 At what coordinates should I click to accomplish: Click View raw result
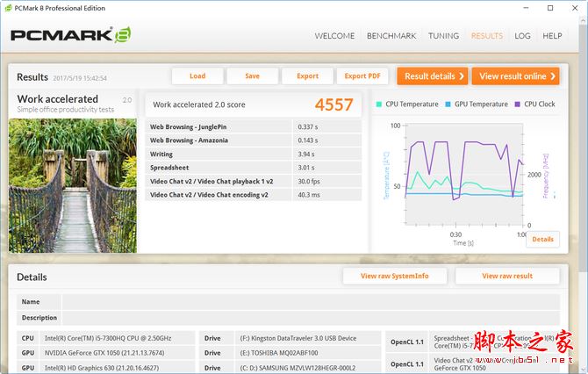click(x=507, y=276)
